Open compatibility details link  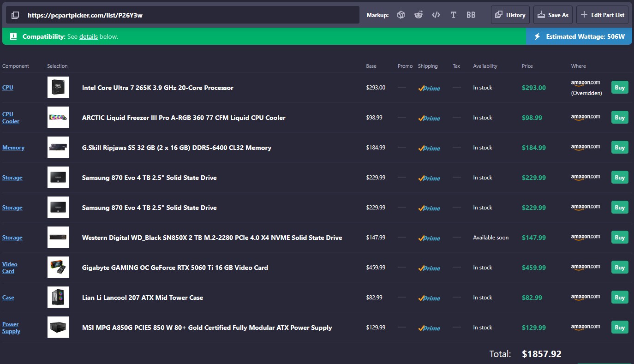coord(89,36)
